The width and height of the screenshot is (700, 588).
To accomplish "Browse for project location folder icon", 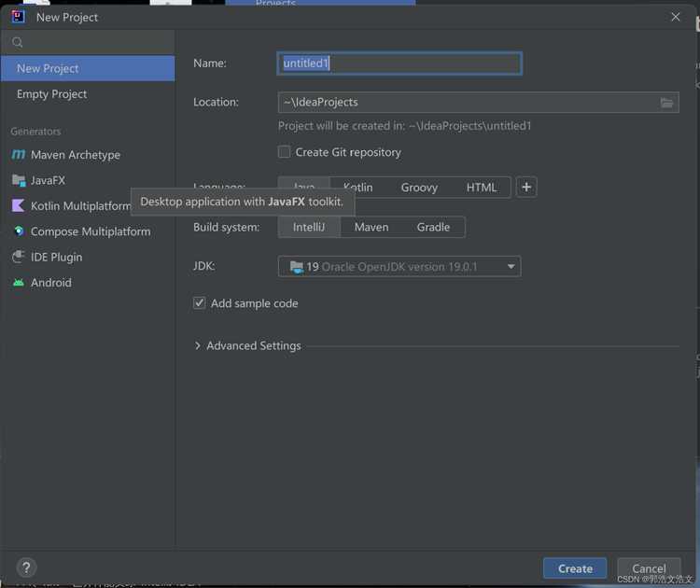I will [666, 103].
